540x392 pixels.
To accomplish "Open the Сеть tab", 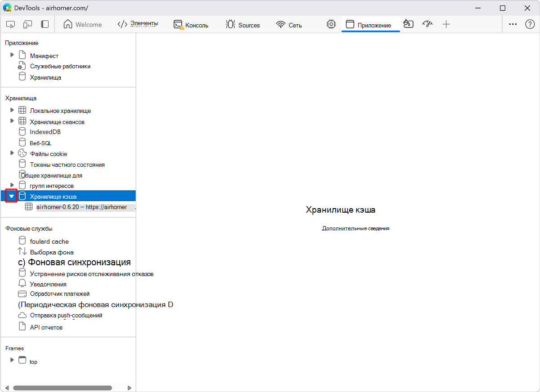I will click(x=289, y=25).
